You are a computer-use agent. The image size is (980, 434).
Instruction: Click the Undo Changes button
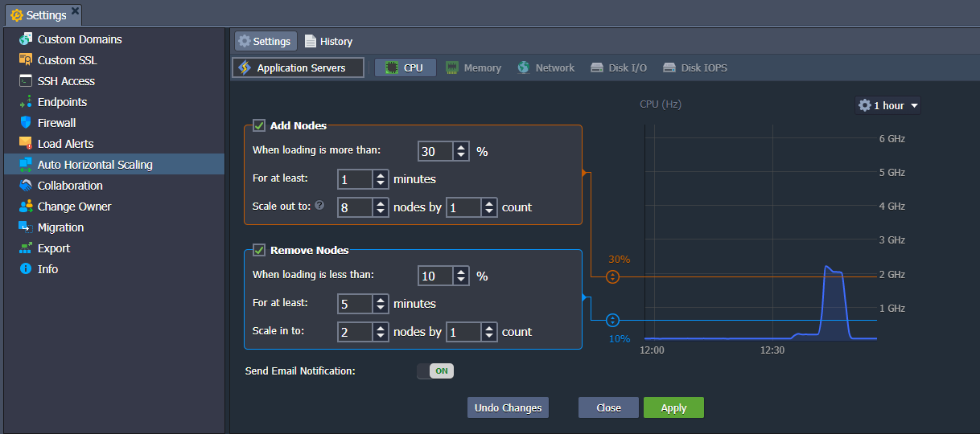click(x=508, y=407)
